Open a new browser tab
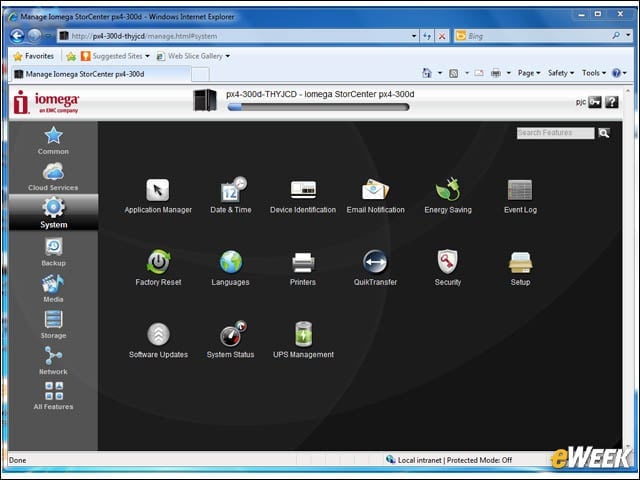This screenshot has height=480, width=640. (200, 74)
